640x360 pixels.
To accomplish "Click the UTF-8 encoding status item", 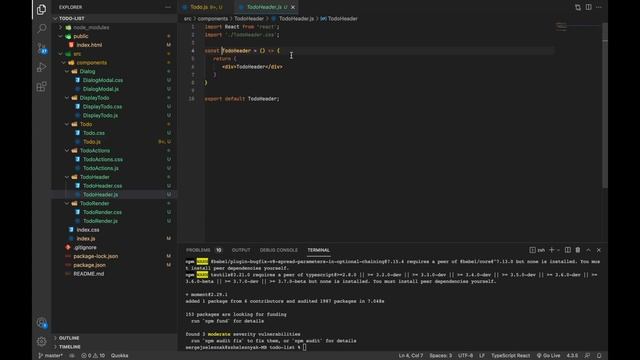I will [465, 356].
